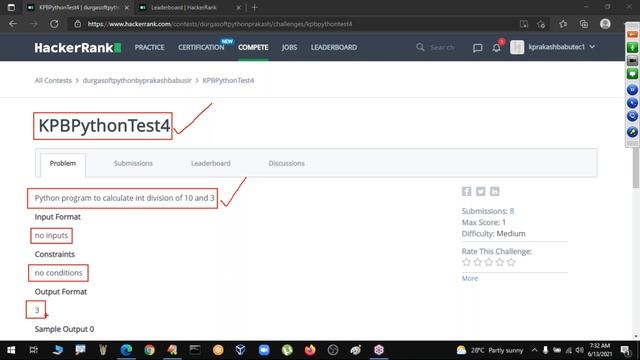Click the KPBPythonTest4 breadcrumb
Image resolution: width=640 pixels, height=360 pixels.
tap(228, 80)
